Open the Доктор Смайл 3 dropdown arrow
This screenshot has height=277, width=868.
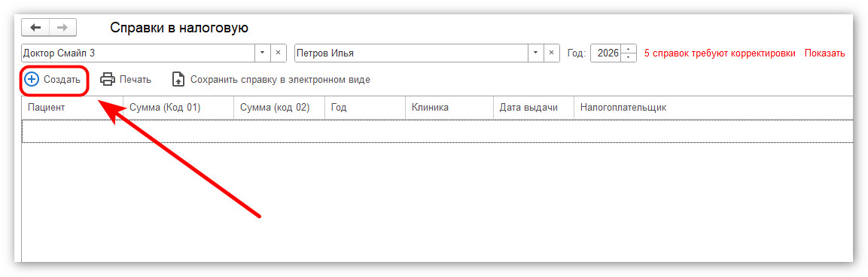click(263, 53)
